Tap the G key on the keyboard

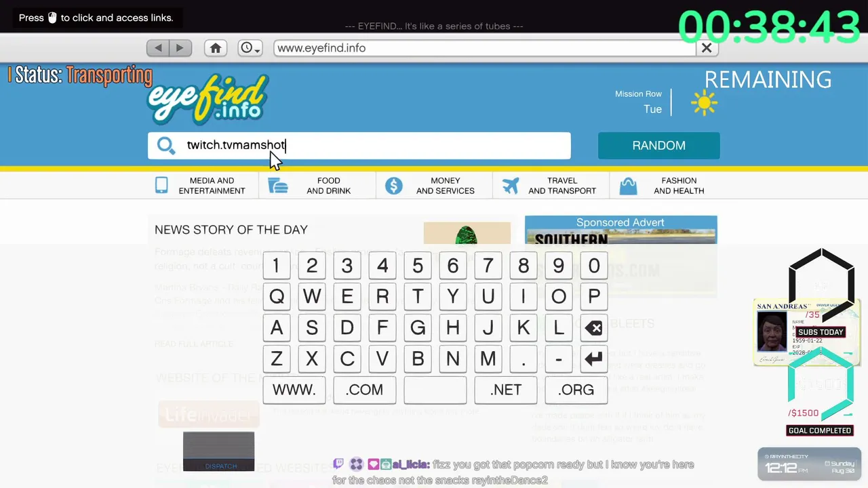click(417, 328)
